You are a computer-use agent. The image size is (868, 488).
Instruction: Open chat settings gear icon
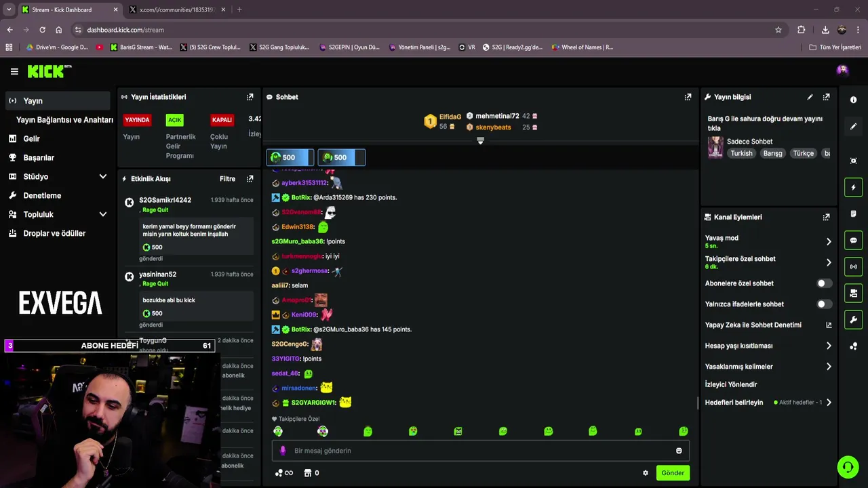point(646,473)
